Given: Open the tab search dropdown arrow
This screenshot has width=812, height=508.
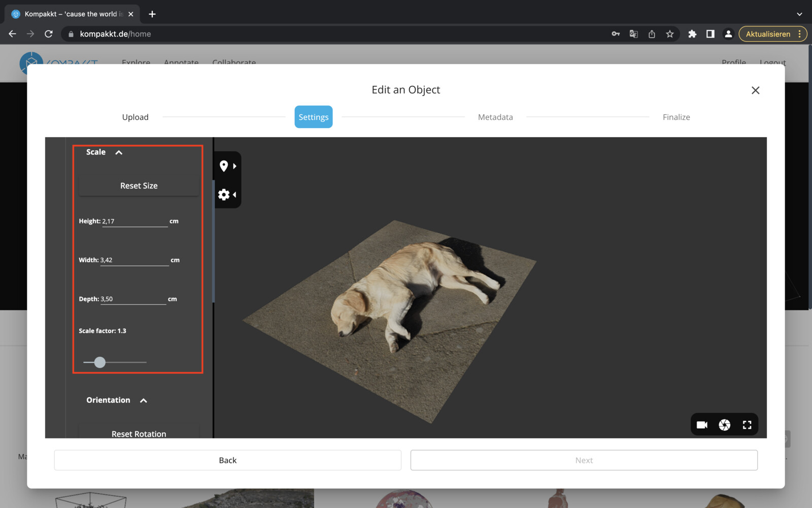Looking at the screenshot, I should tap(799, 14).
